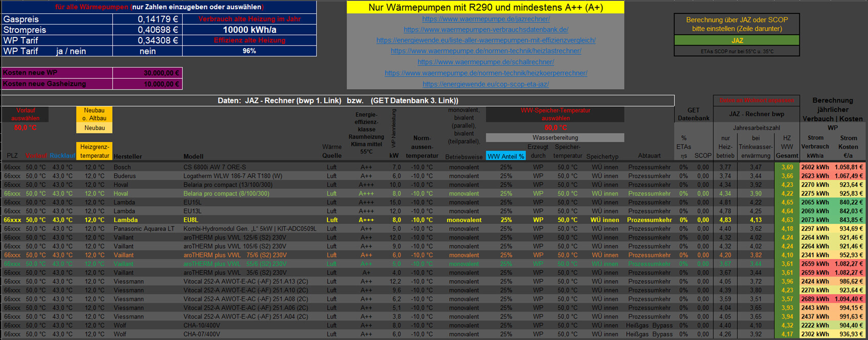Click the 96% old heating efficiency cell
Screen dimensions: 868x340
(249, 51)
